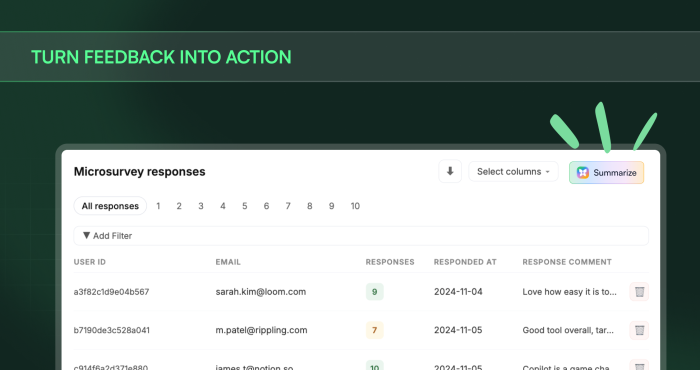Click the date 2024-11-04

[458, 292]
